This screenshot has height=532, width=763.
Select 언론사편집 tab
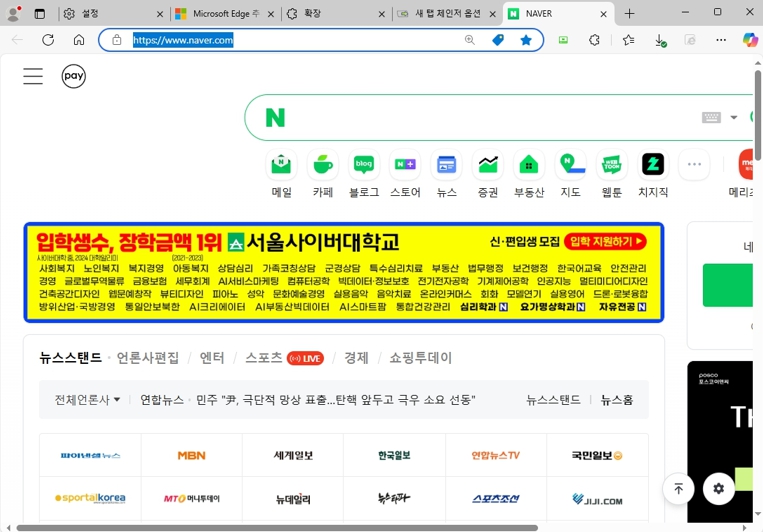coord(148,358)
